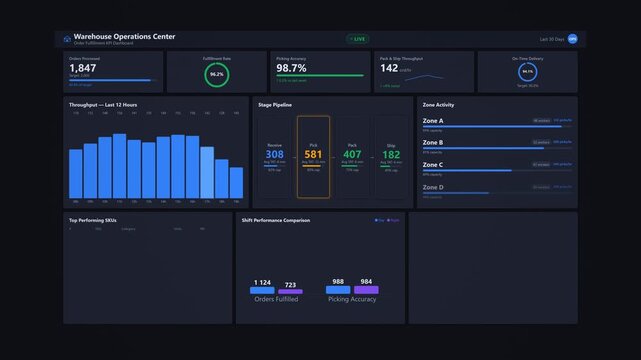Click the Zone D label
The height and width of the screenshot is (360, 641).
(x=433, y=187)
